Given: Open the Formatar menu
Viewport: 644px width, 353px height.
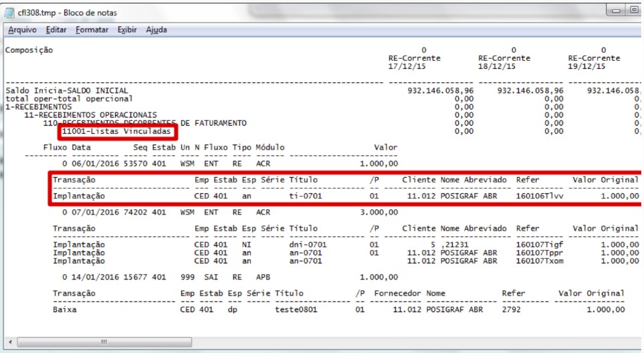Looking at the screenshot, I should 92,30.
